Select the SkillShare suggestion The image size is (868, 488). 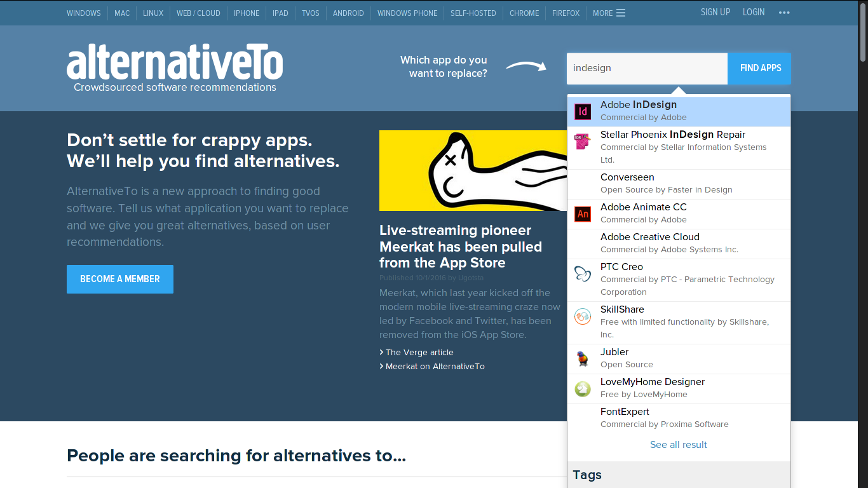[x=679, y=323]
